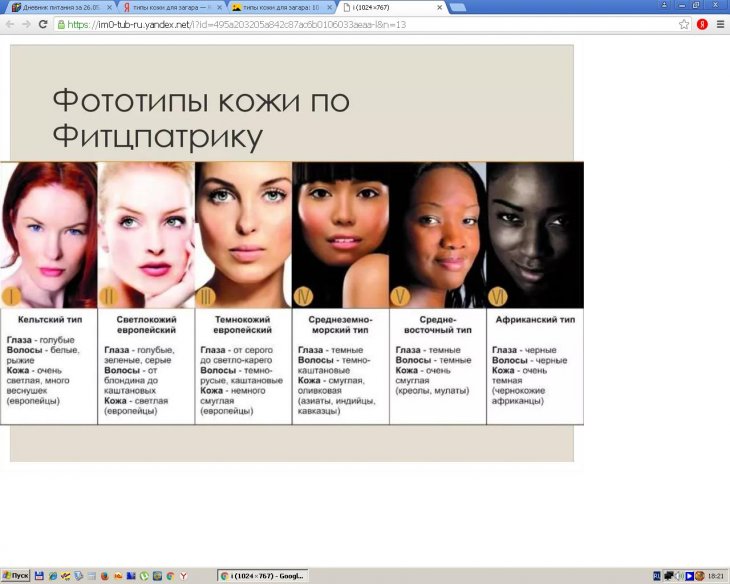730x584 pixels.
Task: Open a new tab
Action: click(x=457, y=7)
